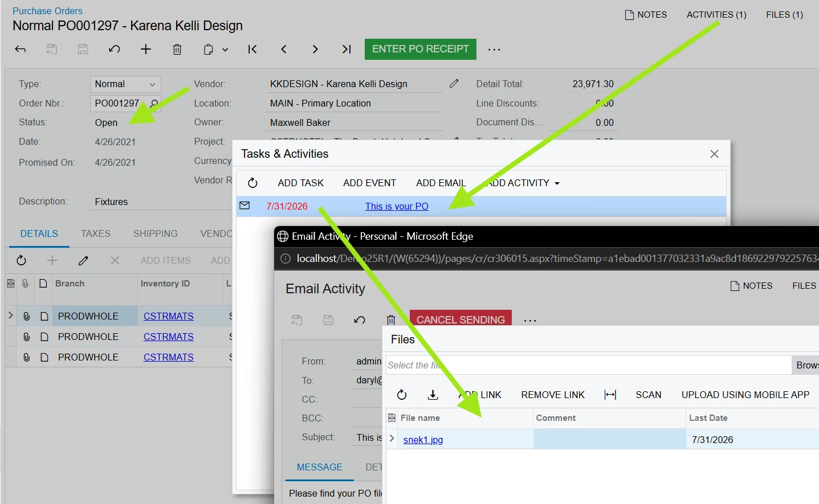Click ADD EVENT in Tasks & Activities
Image resolution: width=819 pixels, height=504 pixels.
point(370,183)
